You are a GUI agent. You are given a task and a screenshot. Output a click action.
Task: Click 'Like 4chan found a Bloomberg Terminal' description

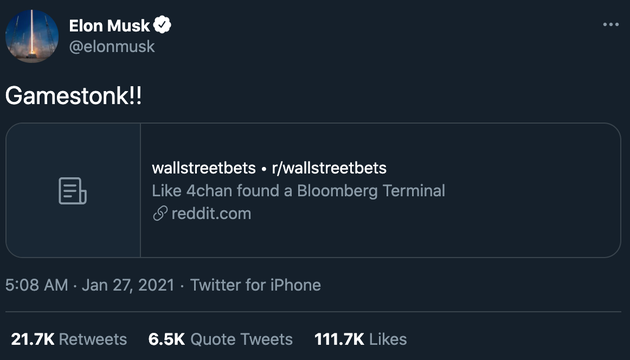coord(299,191)
